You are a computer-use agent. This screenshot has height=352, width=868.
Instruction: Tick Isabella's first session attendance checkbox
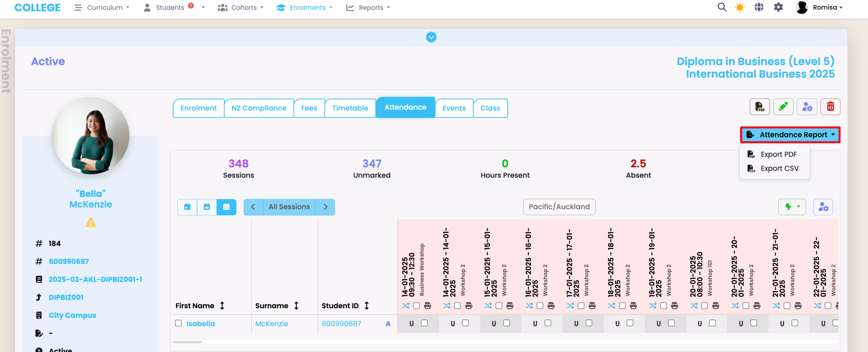coord(424,323)
